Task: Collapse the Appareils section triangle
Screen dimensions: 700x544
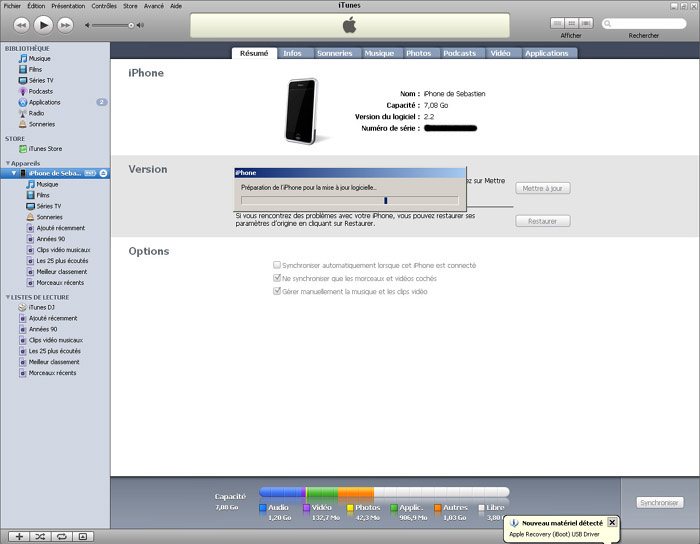Action: coord(8,163)
